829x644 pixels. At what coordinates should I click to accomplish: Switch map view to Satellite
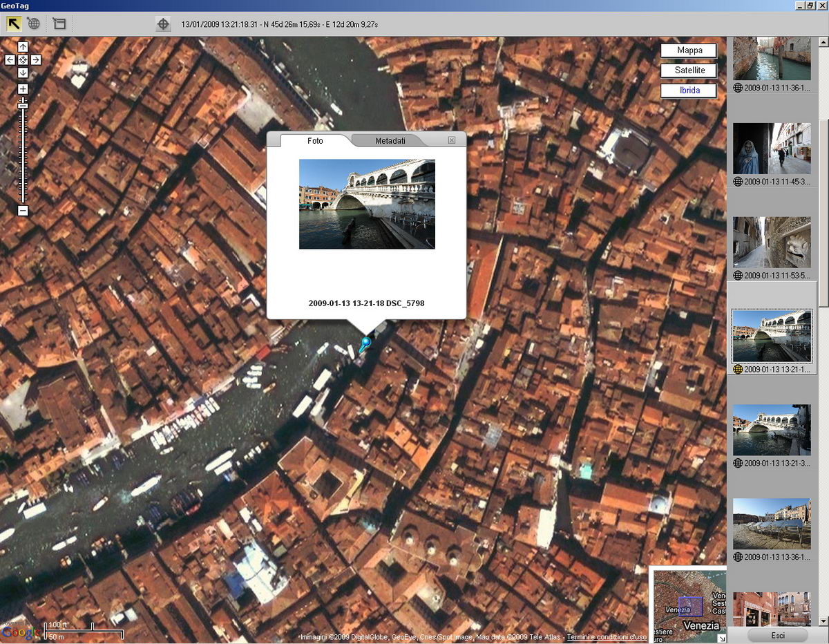(689, 70)
